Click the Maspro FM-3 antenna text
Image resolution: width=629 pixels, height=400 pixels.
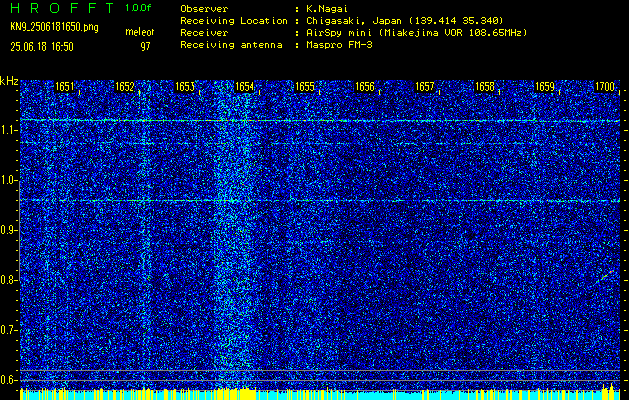[x=339, y=45]
